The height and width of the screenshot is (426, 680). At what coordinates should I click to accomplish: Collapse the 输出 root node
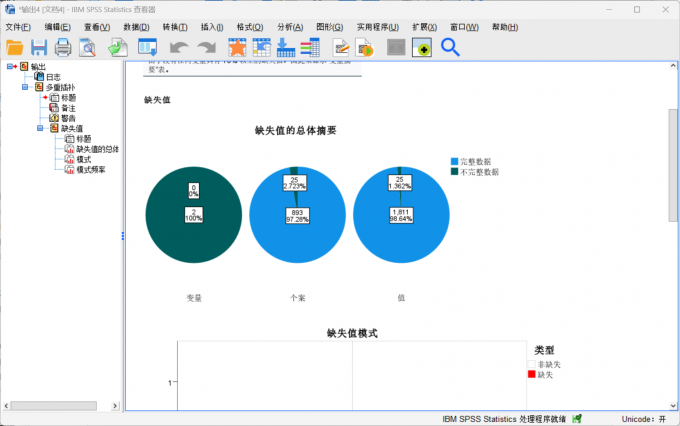10,66
